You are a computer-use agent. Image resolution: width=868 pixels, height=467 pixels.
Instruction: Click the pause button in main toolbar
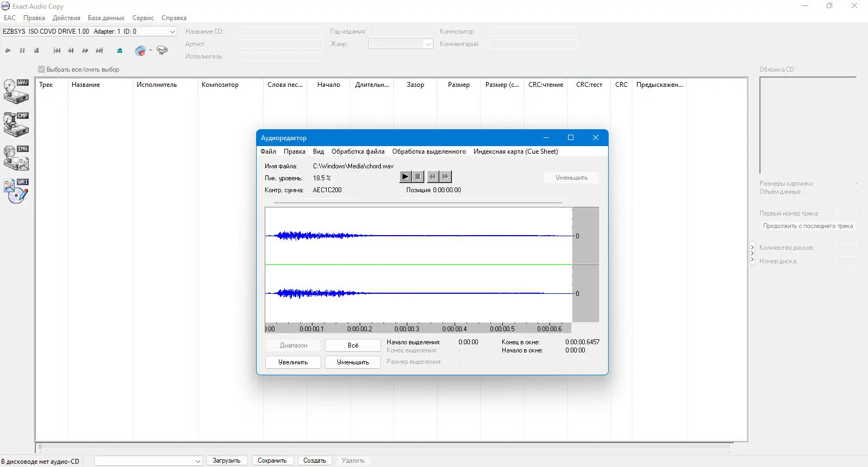click(x=22, y=51)
